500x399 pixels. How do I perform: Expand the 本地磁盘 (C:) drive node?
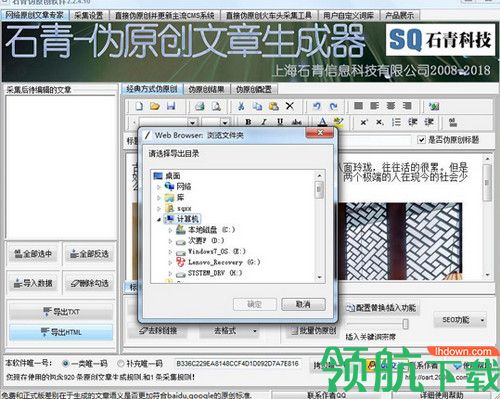coord(170,230)
